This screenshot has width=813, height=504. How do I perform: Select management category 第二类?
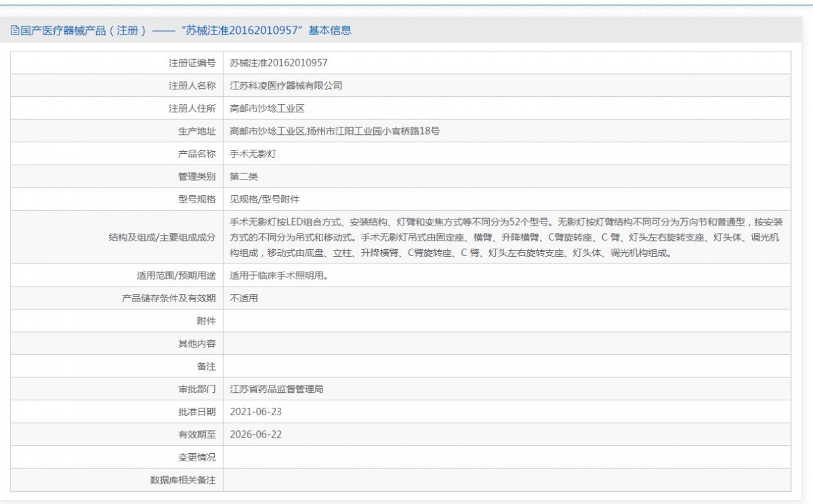(244, 176)
